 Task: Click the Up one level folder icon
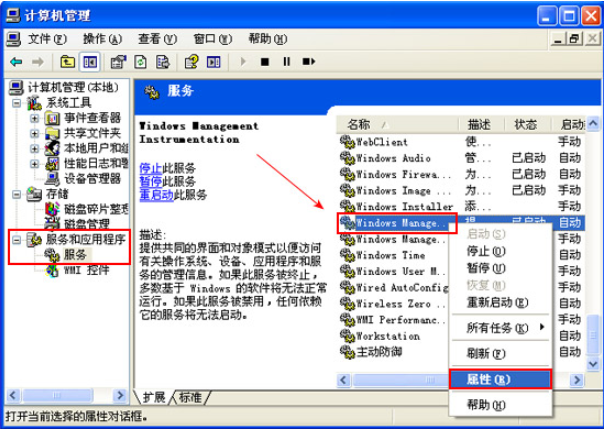coord(68,62)
